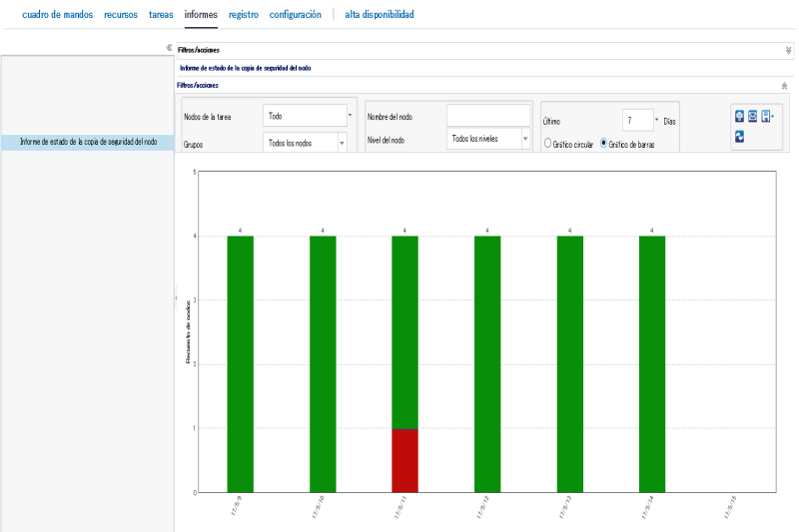Click green bar for 17/5/14
This screenshot has width=799, height=532.
652,364
